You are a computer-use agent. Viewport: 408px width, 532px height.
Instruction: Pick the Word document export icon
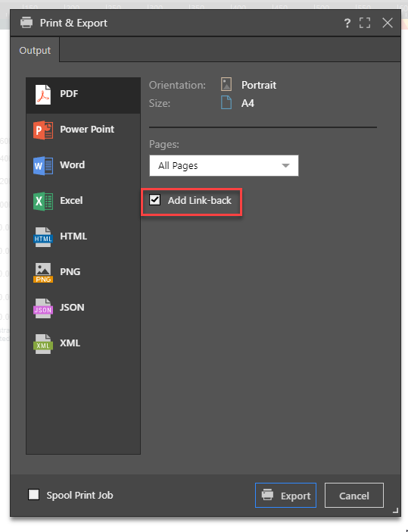43,165
